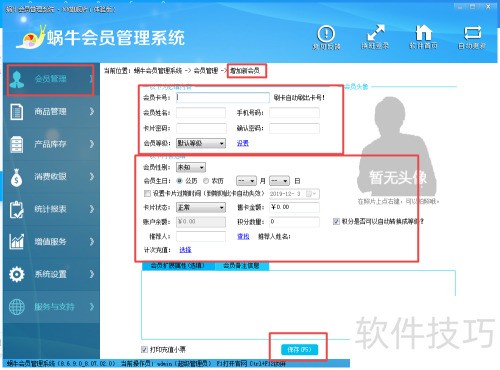The width and height of the screenshot is (500, 370).
Task: Toggle the 打印充值小票 checkbox
Action: [144, 349]
